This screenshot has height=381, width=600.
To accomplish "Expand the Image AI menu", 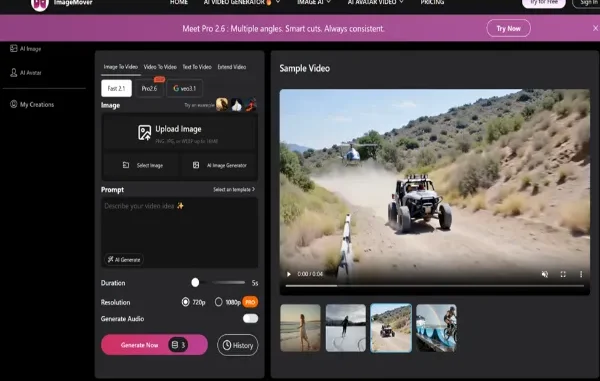I will (x=314, y=2).
